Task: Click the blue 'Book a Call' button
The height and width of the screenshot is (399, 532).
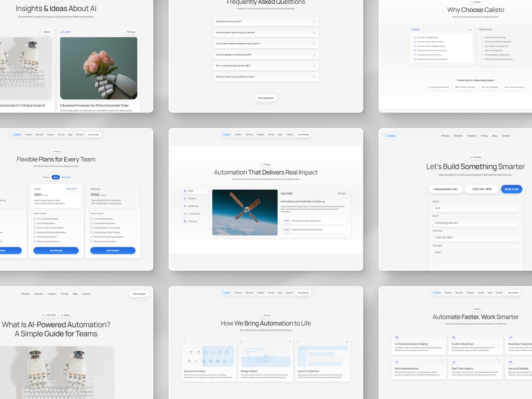Action: pyautogui.click(x=511, y=189)
